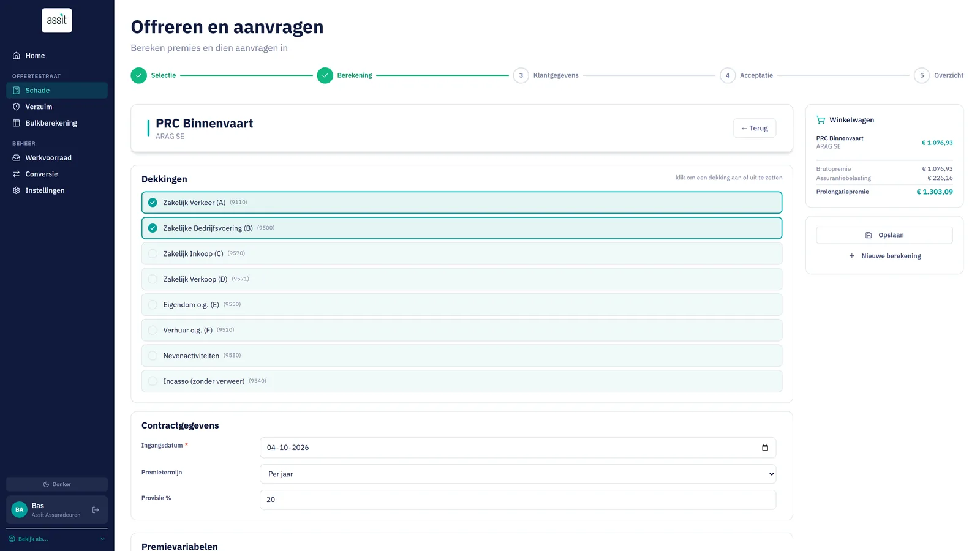The height and width of the screenshot is (551, 980).
Task: Disable Zakelijk Verkeer (A) coverage
Action: click(462, 203)
